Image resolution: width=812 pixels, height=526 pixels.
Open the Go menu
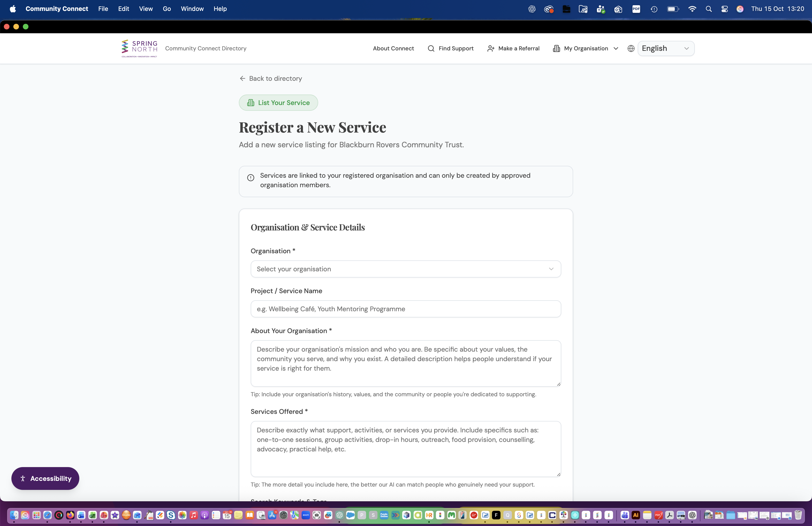tap(167, 9)
